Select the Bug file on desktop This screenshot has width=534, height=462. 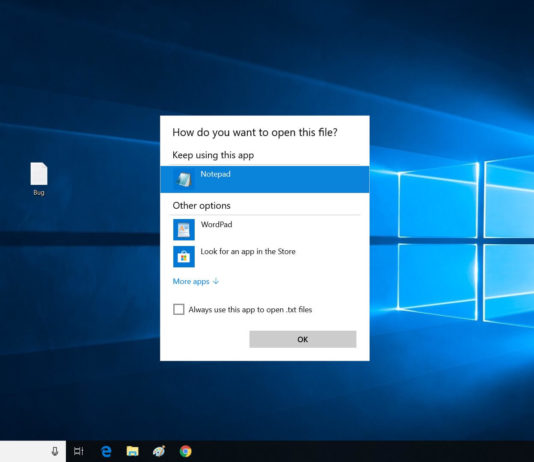click(x=39, y=179)
